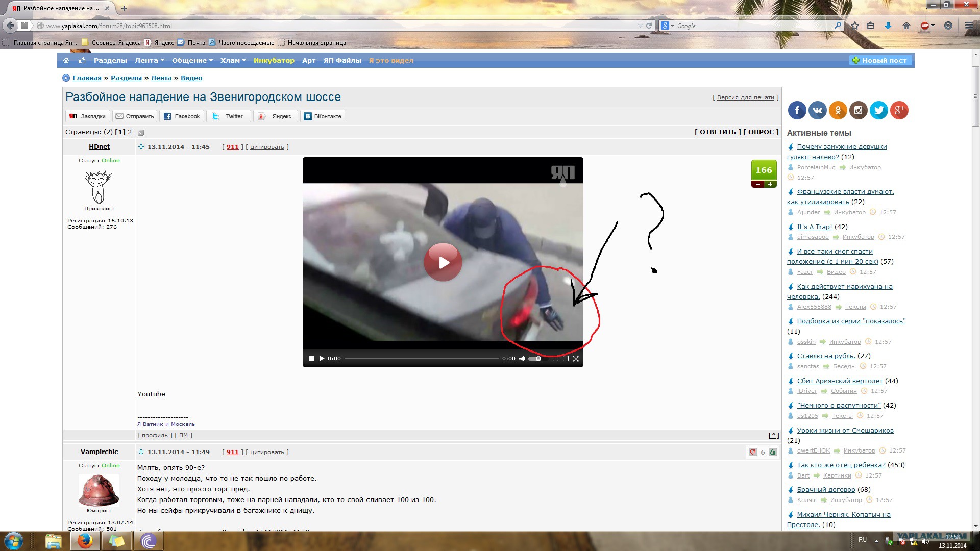Add topic to ЯП Закладки
Screen dimensions: 980x551
click(88, 116)
